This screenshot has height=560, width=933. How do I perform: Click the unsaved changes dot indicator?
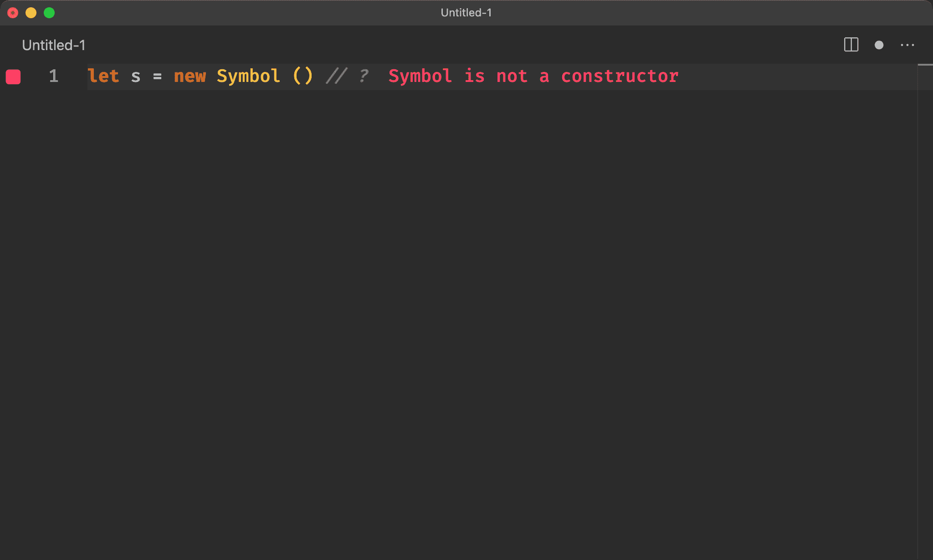[879, 45]
